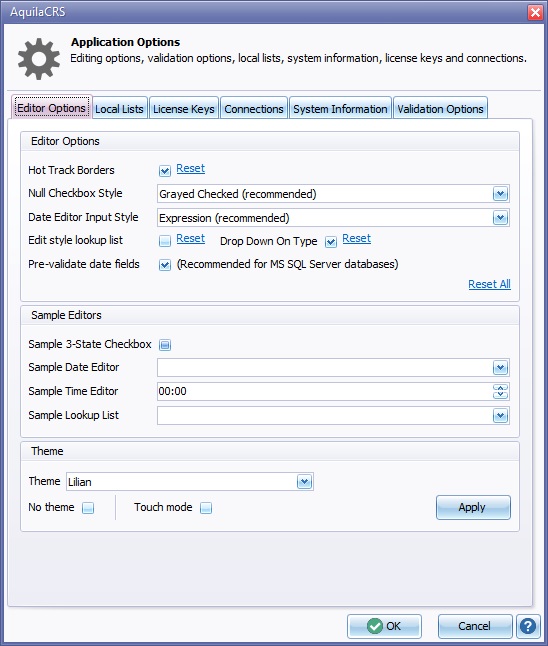Switch to the Local Lists tab
The height and width of the screenshot is (646, 548).
pos(119,109)
